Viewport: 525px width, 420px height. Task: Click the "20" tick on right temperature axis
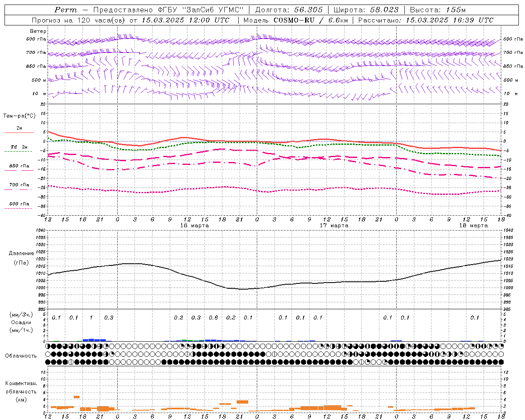[506, 105]
